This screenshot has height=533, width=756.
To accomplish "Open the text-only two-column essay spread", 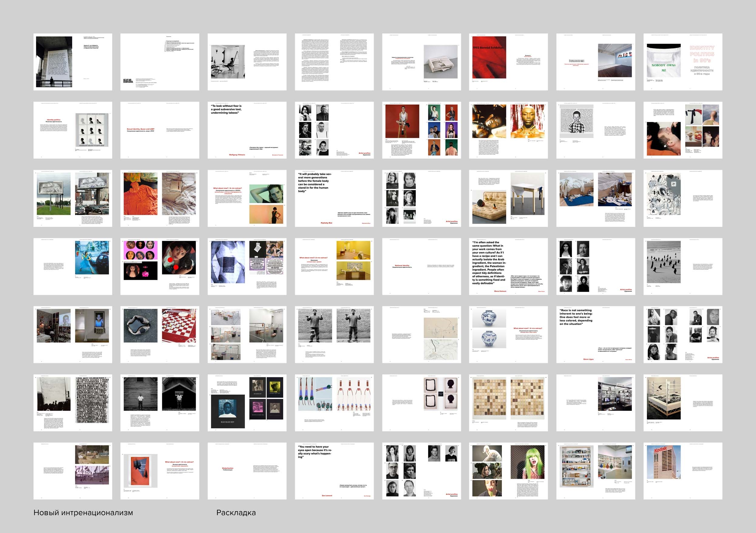I will tap(334, 62).
